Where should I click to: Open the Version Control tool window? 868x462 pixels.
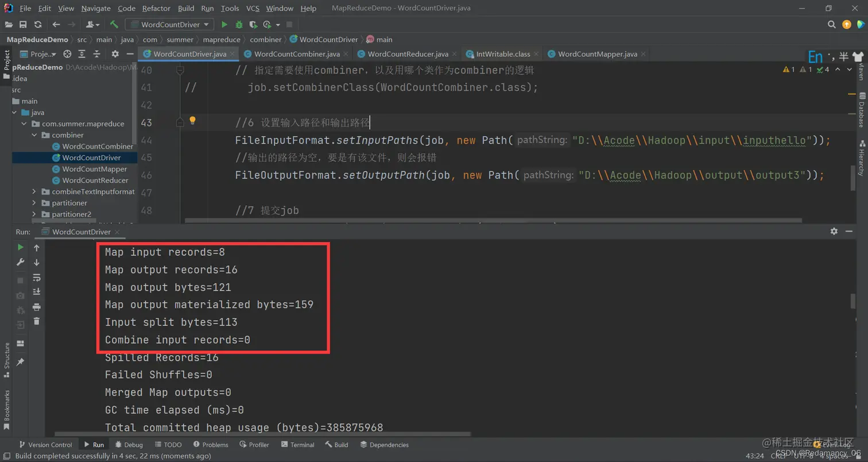[x=45, y=445]
